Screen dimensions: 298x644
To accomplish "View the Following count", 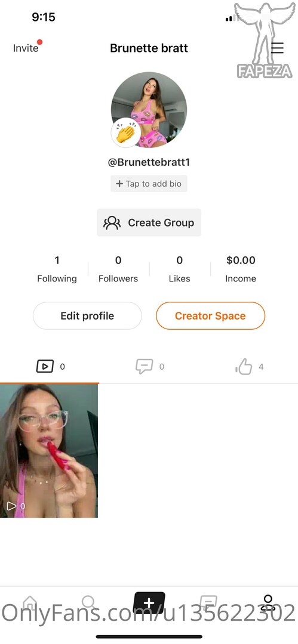I will click(x=57, y=269).
